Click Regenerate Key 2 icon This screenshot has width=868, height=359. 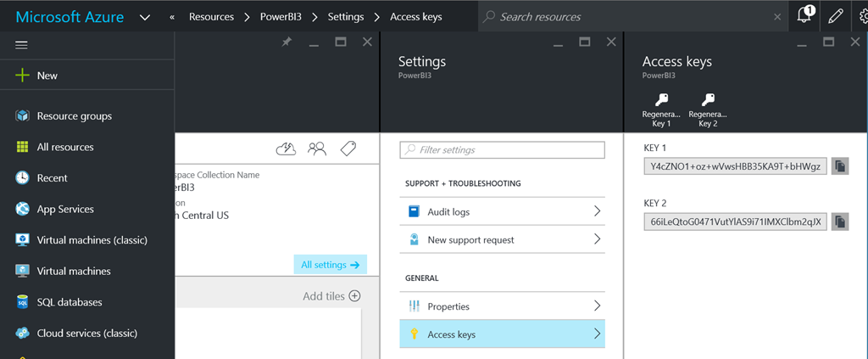[708, 101]
